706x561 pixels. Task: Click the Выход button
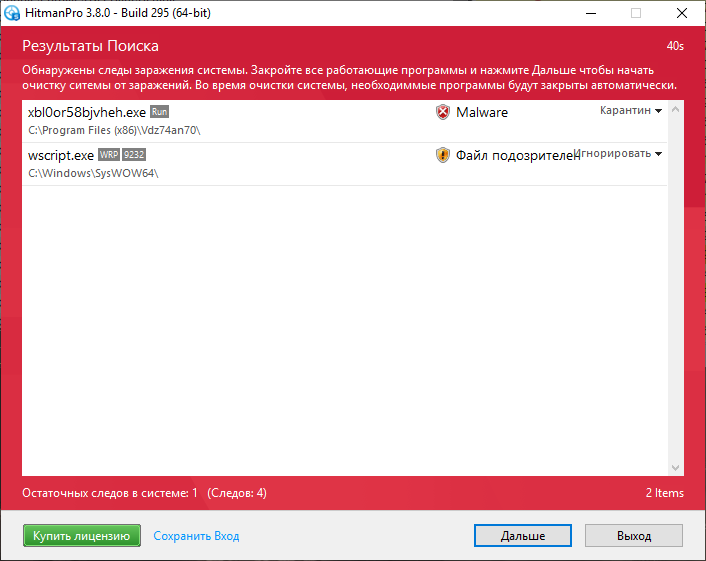(x=634, y=536)
